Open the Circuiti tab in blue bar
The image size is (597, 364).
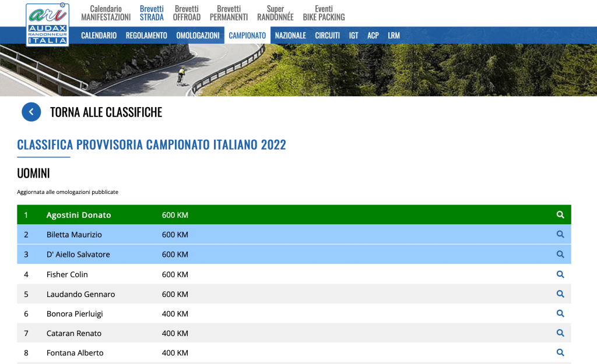tap(327, 36)
